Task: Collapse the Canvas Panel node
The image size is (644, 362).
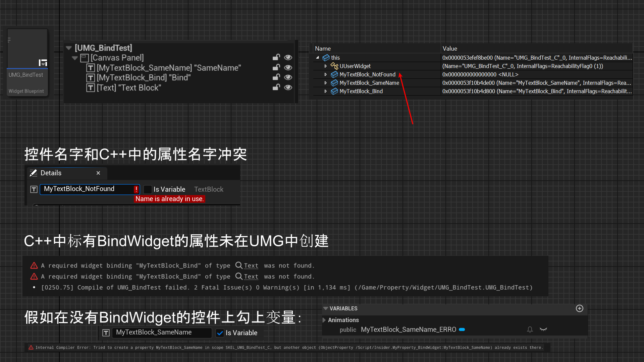Action: click(75, 58)
